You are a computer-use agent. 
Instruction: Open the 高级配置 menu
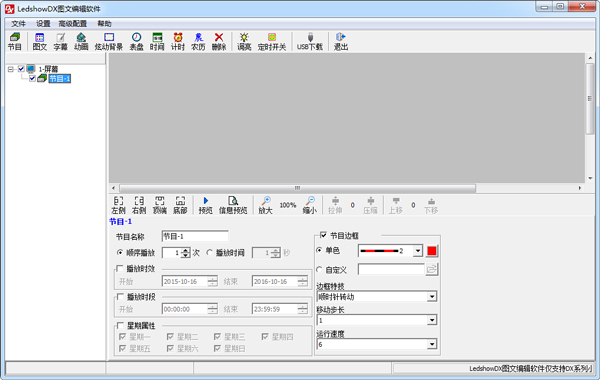coord(73,24)
